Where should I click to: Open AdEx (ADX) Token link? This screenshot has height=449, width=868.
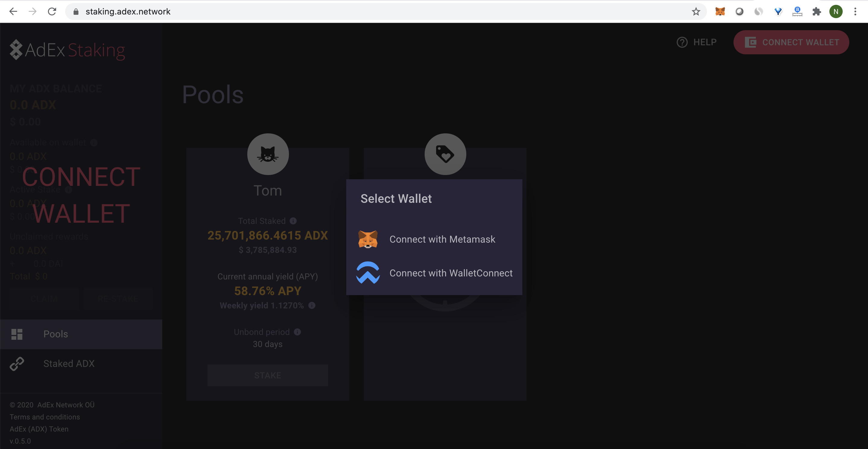pyautogui.click(x=39, y=429)
